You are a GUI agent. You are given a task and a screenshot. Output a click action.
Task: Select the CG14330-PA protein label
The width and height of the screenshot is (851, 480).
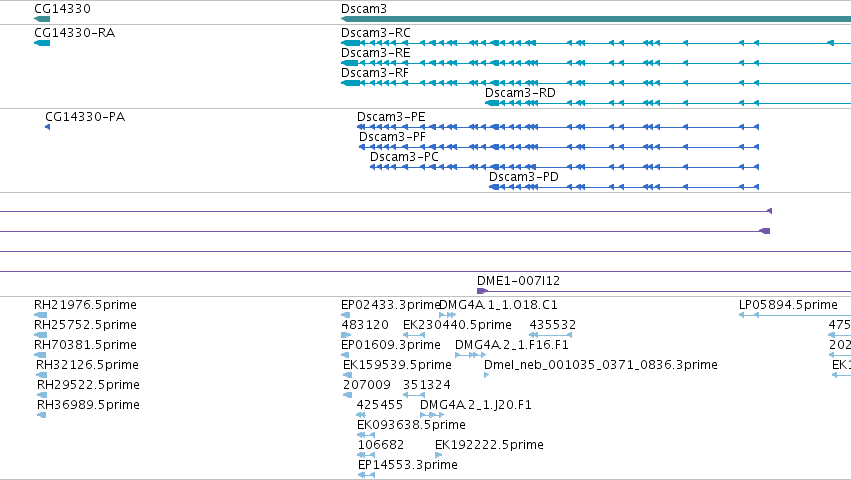click(x=85, y=117)
